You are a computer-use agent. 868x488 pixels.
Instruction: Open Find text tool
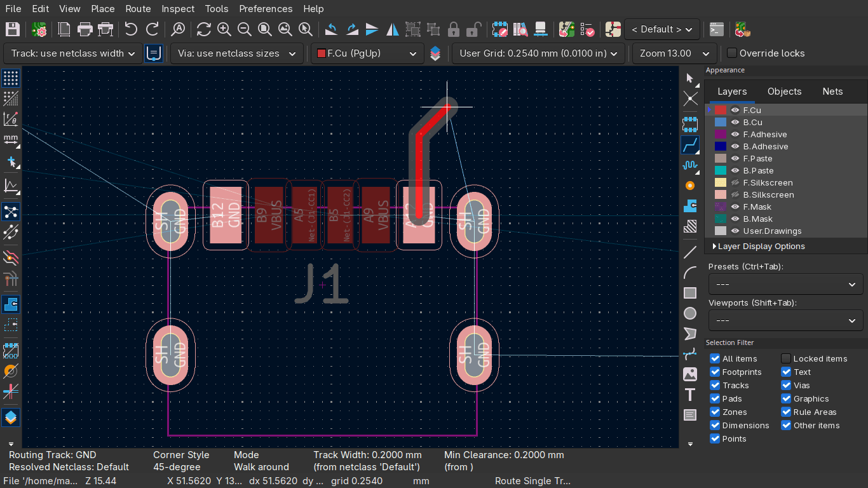[x=179, y=29]
